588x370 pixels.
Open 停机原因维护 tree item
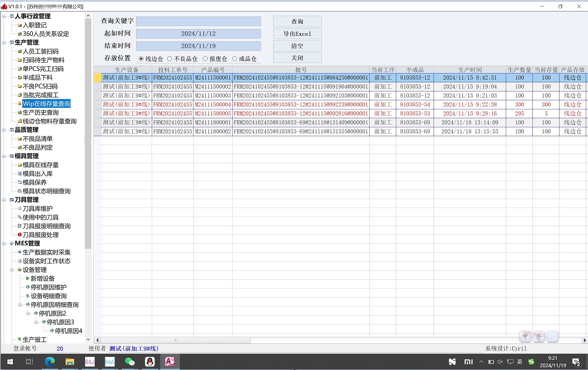(x=48, y=288)
